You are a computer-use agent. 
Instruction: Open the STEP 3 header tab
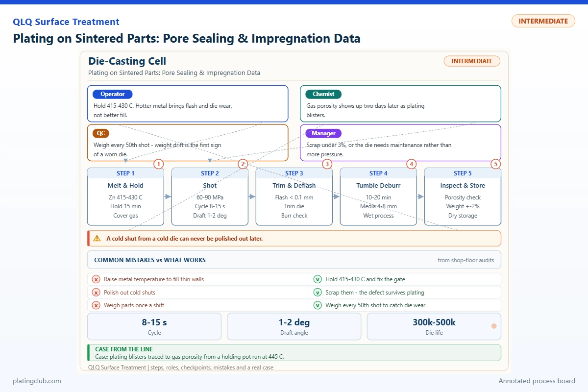pyautogui.click(x=294, y=173)
